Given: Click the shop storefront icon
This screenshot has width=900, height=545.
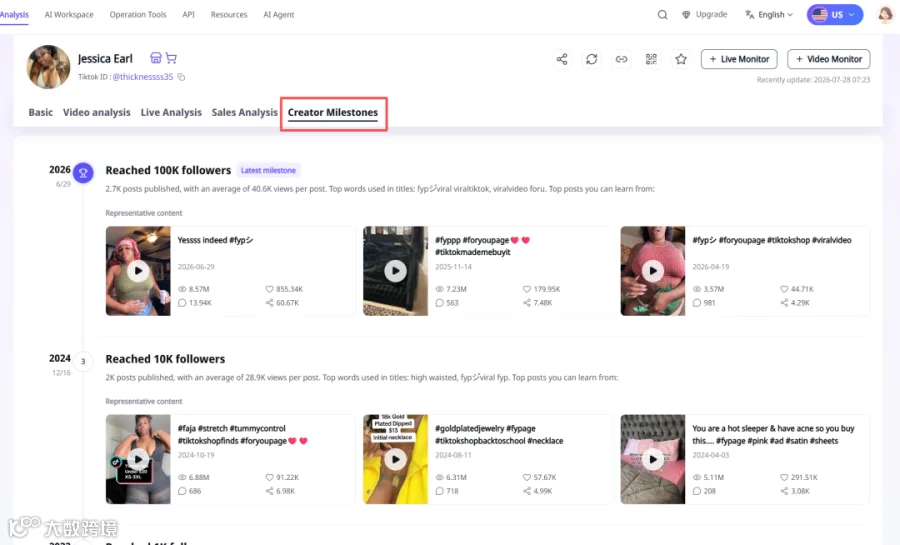Looking at the screenshot, I should [156, 58].
